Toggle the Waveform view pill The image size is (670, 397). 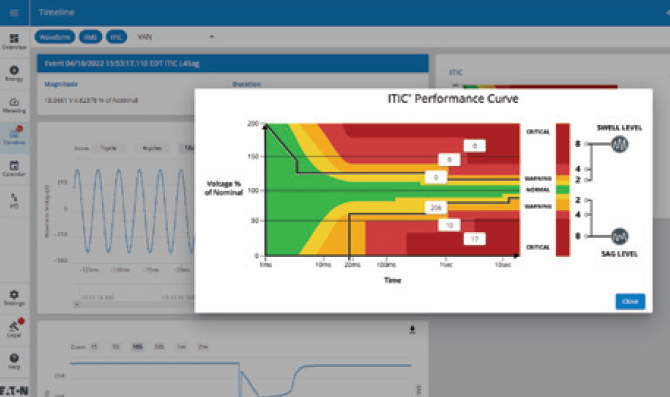[x=55, y=37]
